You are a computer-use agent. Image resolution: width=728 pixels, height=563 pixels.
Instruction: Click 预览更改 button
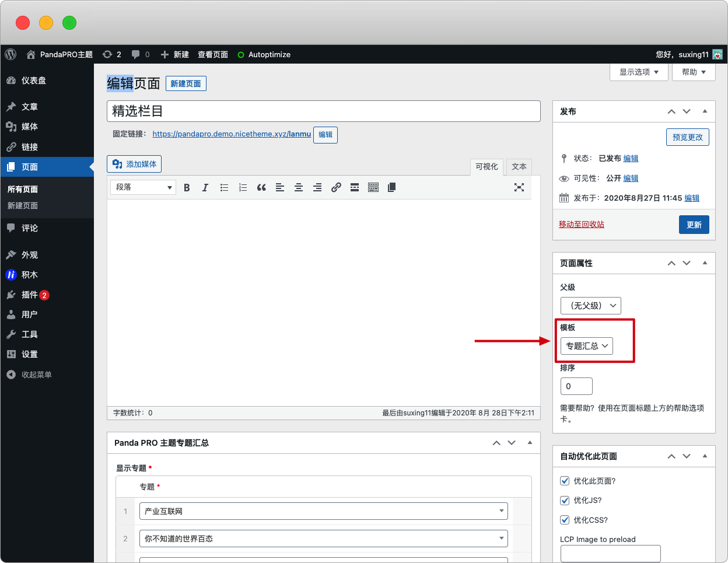[688, 137]
